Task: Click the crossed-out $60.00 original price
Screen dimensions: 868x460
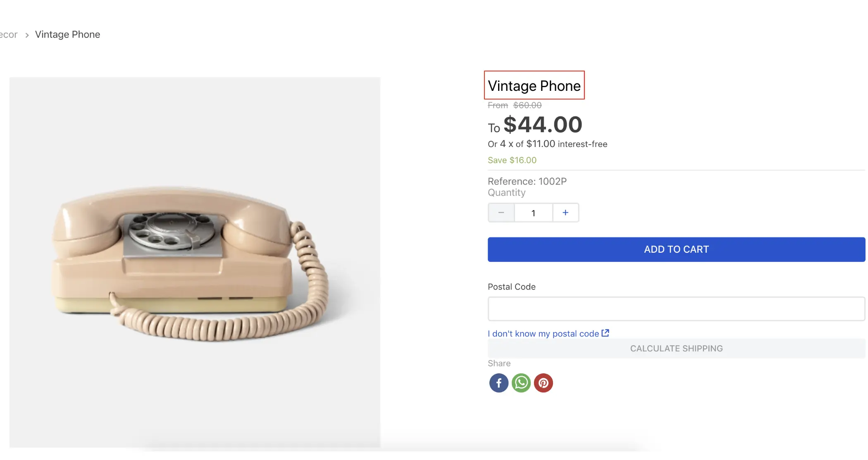Action: coord(527,105)
